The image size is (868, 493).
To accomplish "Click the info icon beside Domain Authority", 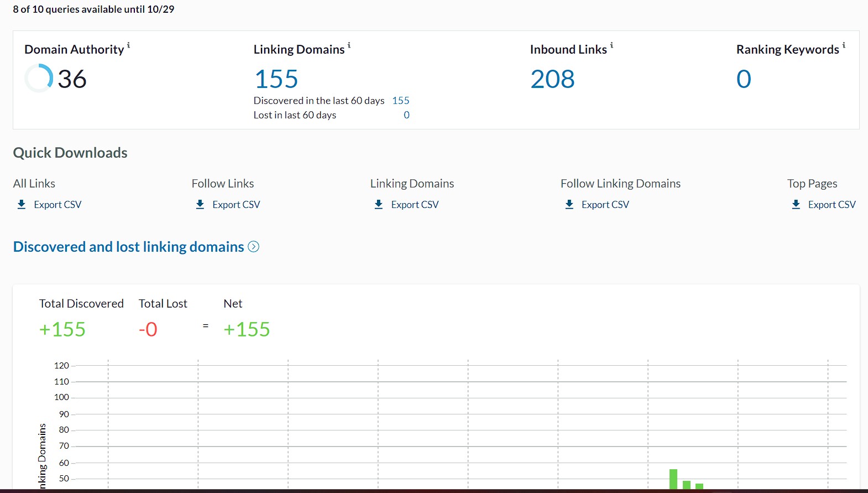I will click(128, 45).
